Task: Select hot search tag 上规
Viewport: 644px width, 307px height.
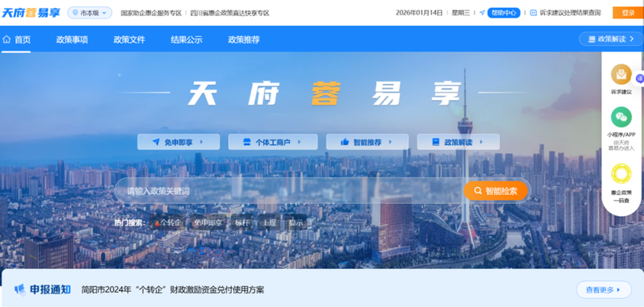Action: coord(269,222)
